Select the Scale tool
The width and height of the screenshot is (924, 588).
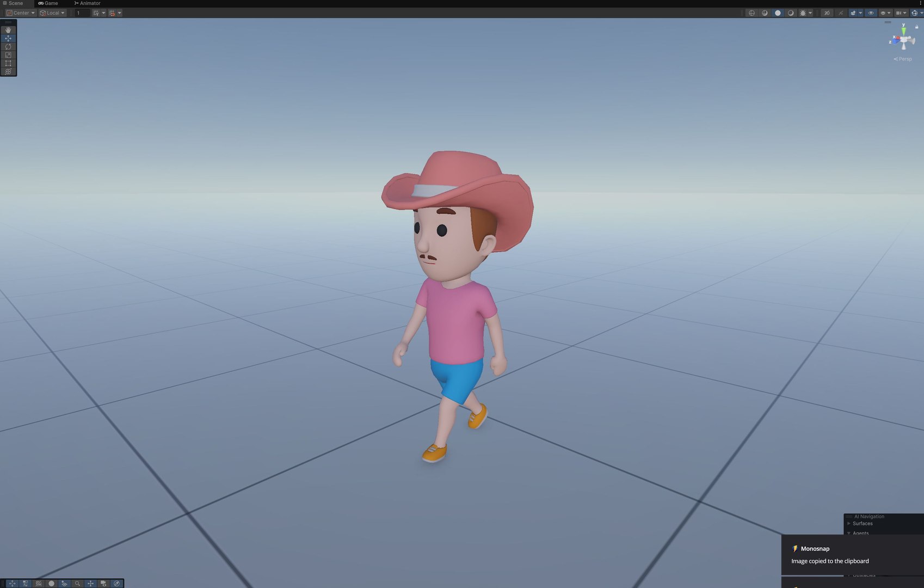tap(8, 55)
